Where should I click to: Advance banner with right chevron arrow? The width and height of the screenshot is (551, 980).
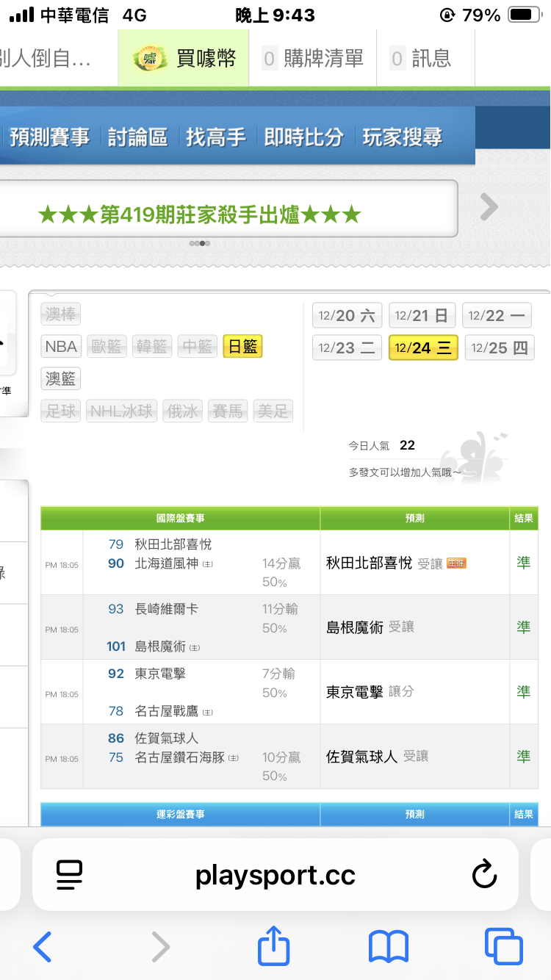click(x=489, y=208)
